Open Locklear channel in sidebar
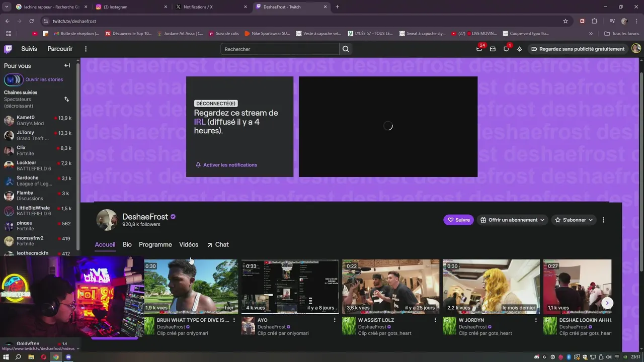644x362 pixels. pyautogui.click(x=38, y=165)
